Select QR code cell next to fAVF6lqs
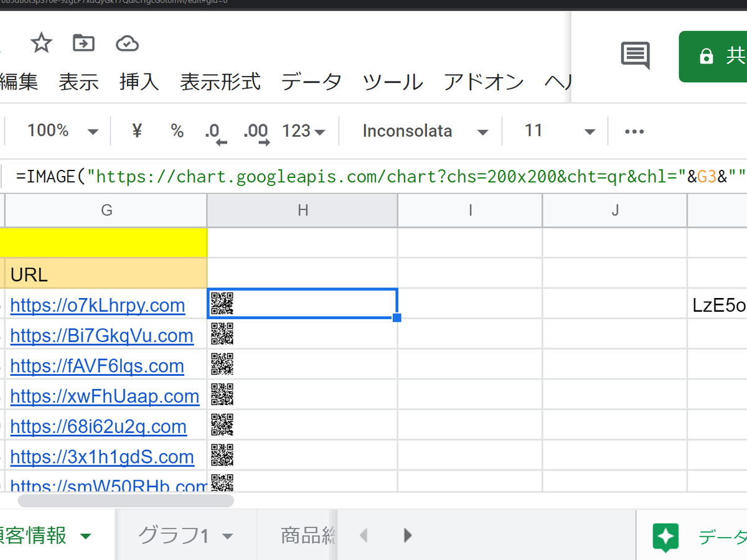 pyautogui.click(x=303, y=365)
